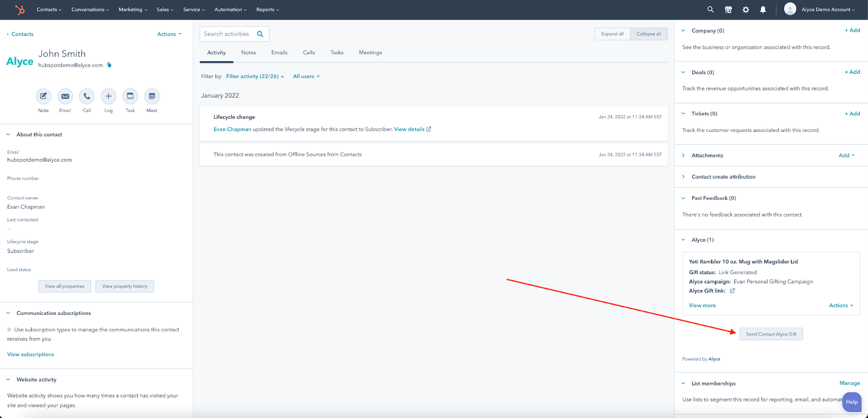The width and height of the screenshot is (868, 418).
Task: Open Actions dropdown in Alyce gift card
Action: 841,306
